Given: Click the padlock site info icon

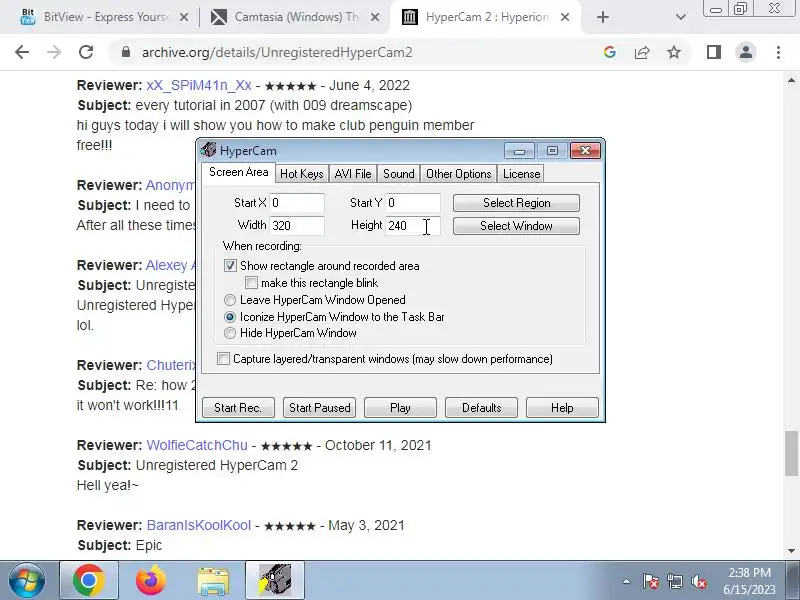Looking at the screenshot, I should coord(126,52).
